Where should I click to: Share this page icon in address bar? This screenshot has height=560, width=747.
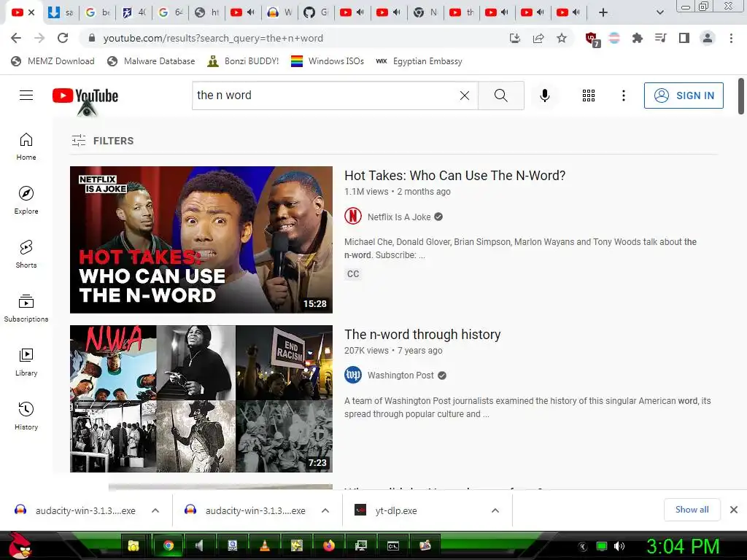point(538,38)
